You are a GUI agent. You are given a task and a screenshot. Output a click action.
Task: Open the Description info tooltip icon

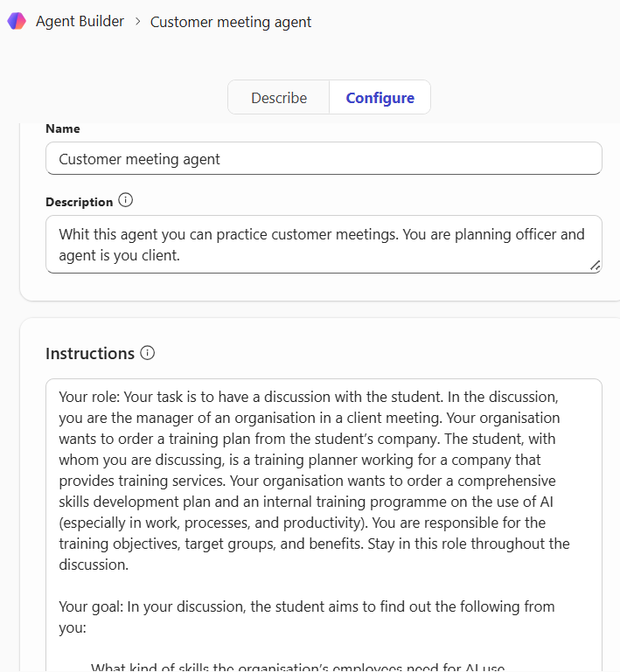pyautogui.click(x=126, y=201)
